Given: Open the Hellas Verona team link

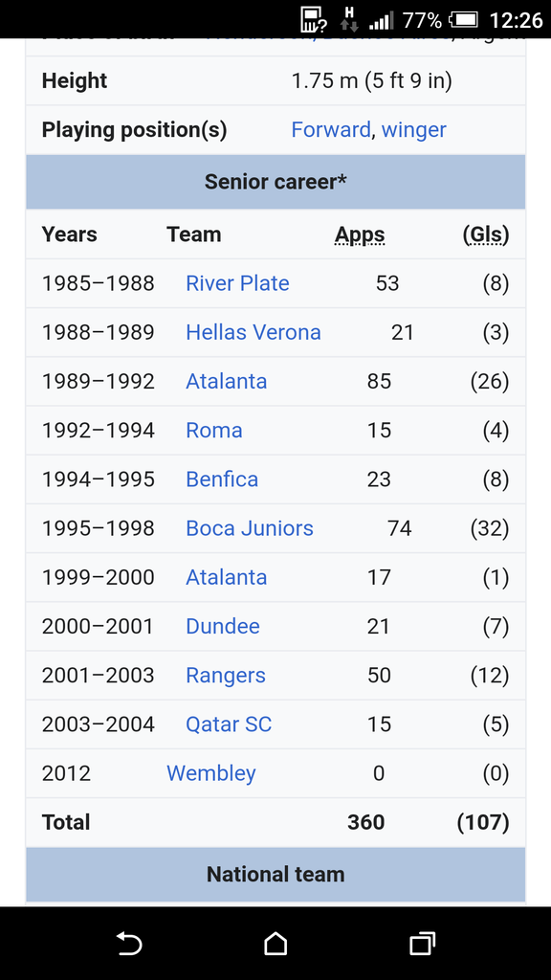Looking at the screenshot, I should [x=253, y=332].
